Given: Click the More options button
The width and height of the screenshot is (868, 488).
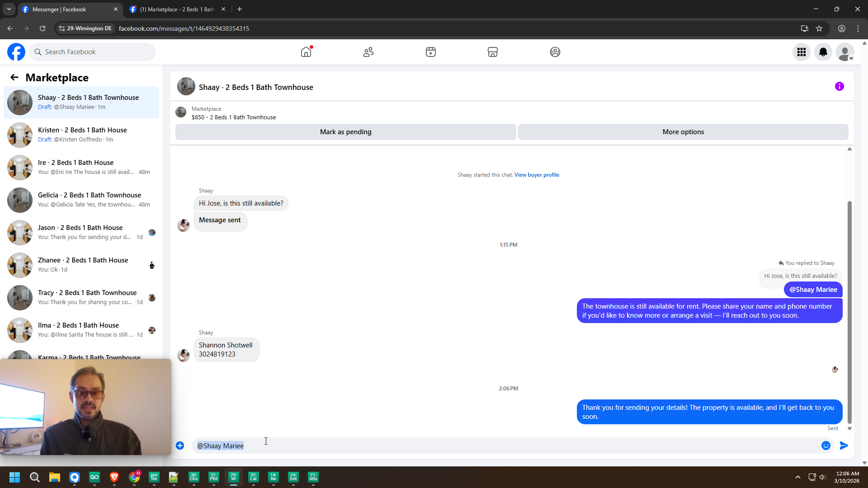Looking at the screenshot, I should pyautogui.click(x=683, y=132).
